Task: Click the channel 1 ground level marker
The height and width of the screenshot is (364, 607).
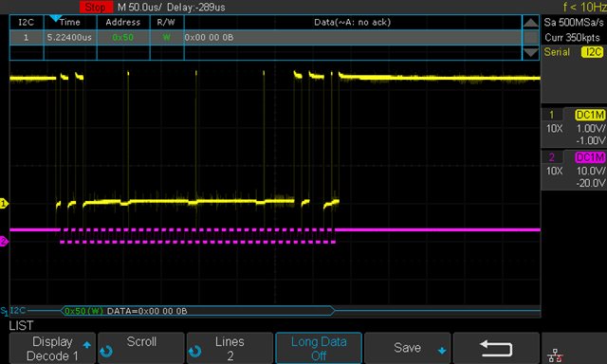Action: (x=4, y=204)
